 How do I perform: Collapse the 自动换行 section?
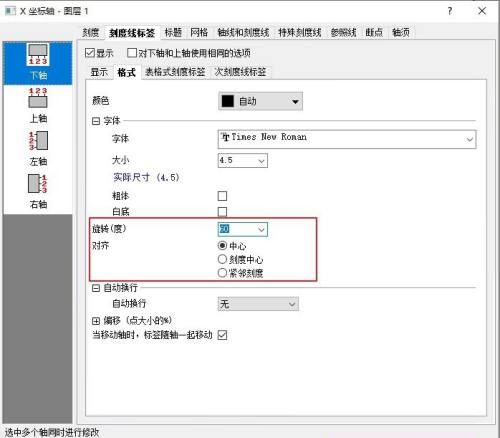click(96, 288)
